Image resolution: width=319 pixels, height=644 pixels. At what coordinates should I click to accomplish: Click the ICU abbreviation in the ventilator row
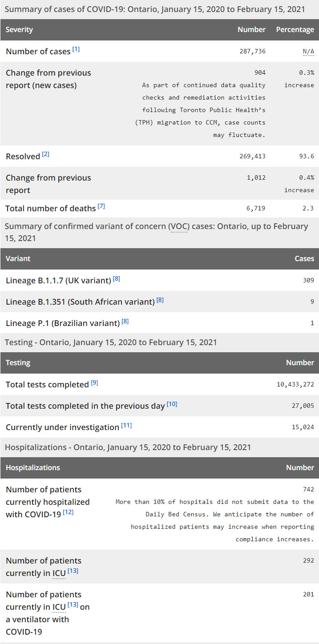click(59, 607)
